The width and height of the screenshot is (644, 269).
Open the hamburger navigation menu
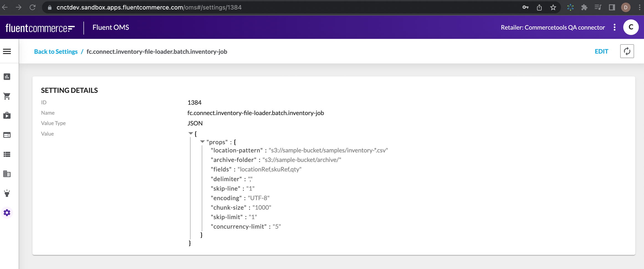click(x=7, y=51)
